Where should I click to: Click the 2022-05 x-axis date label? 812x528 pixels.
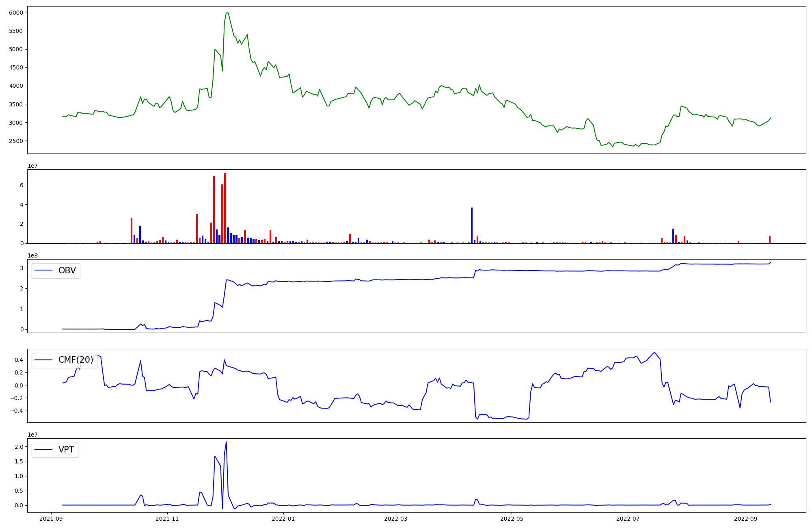(x=512, y=519)
